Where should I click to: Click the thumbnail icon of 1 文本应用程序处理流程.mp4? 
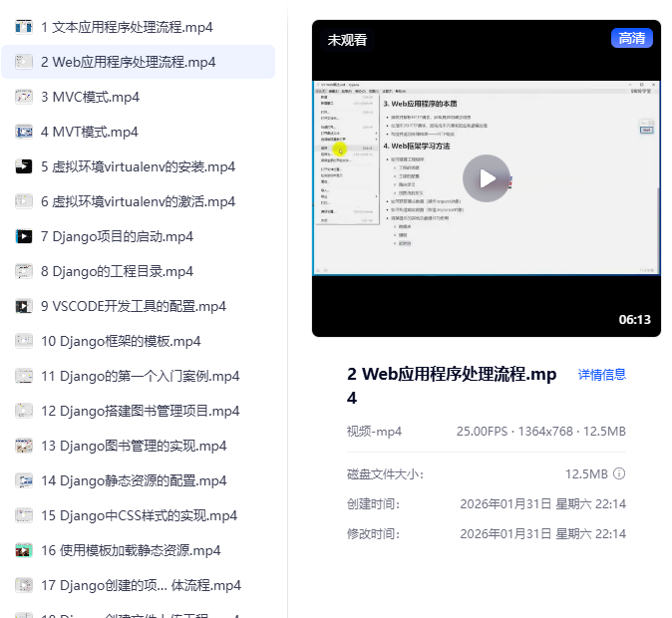(24, 27)
